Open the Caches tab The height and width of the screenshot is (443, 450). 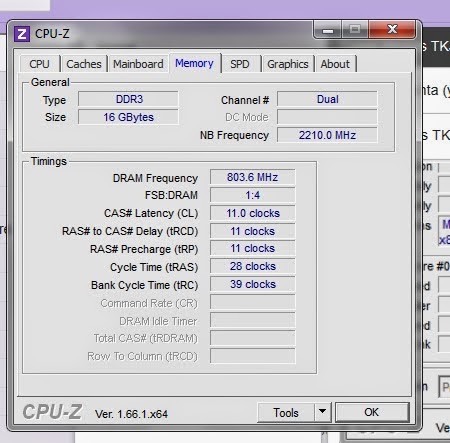(84, 64)
